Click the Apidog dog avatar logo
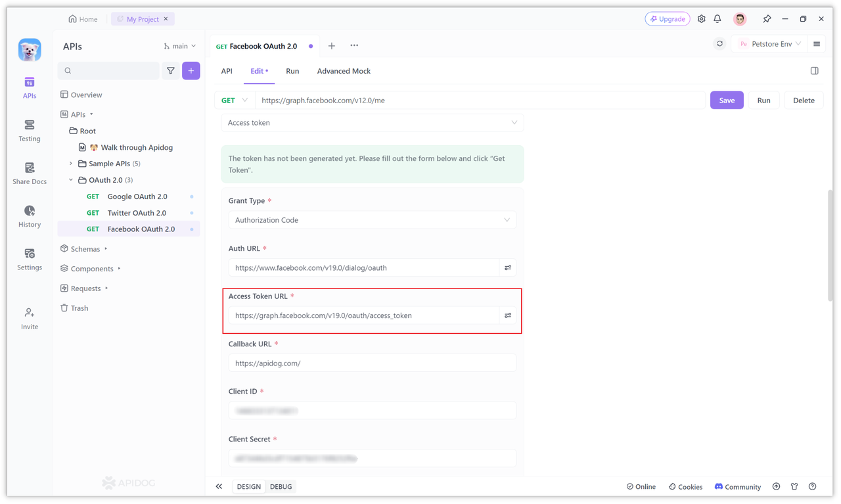The height and width of the screenshot is (504, 841). pos(30,50)
